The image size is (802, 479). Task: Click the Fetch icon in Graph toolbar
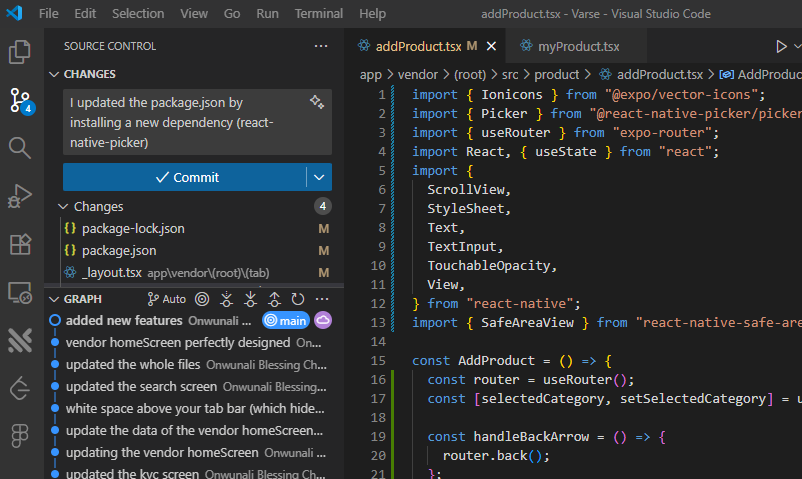[x=226, y=299]
